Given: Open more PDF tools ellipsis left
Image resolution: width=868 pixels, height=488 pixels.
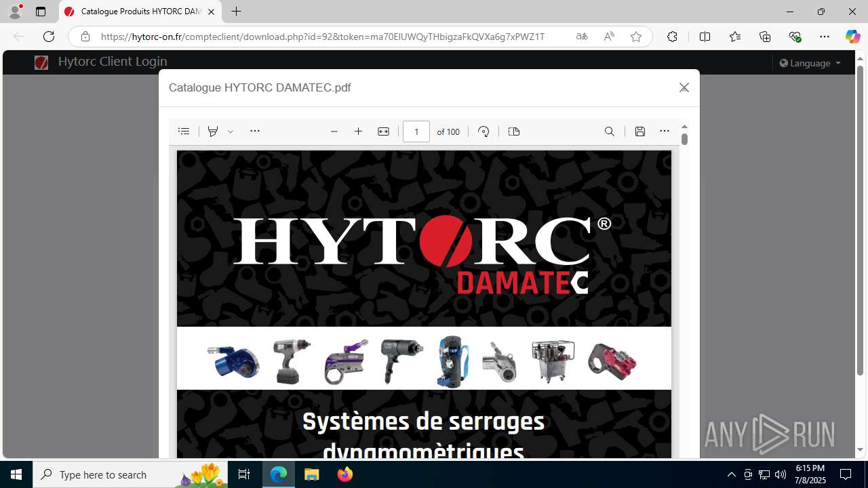Looking at the screenshot, I should pos(255,131).
